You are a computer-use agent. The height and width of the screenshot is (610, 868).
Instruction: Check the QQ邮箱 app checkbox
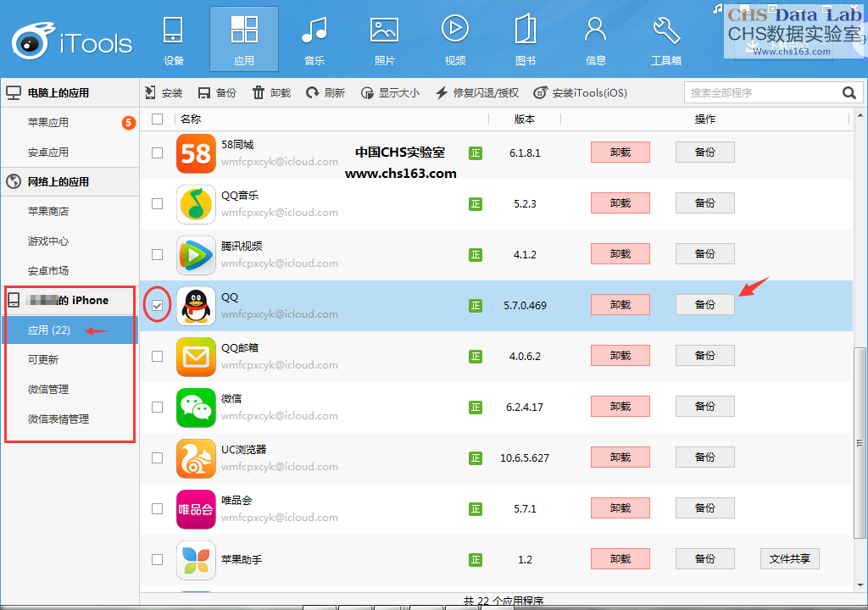click(157, 356)
